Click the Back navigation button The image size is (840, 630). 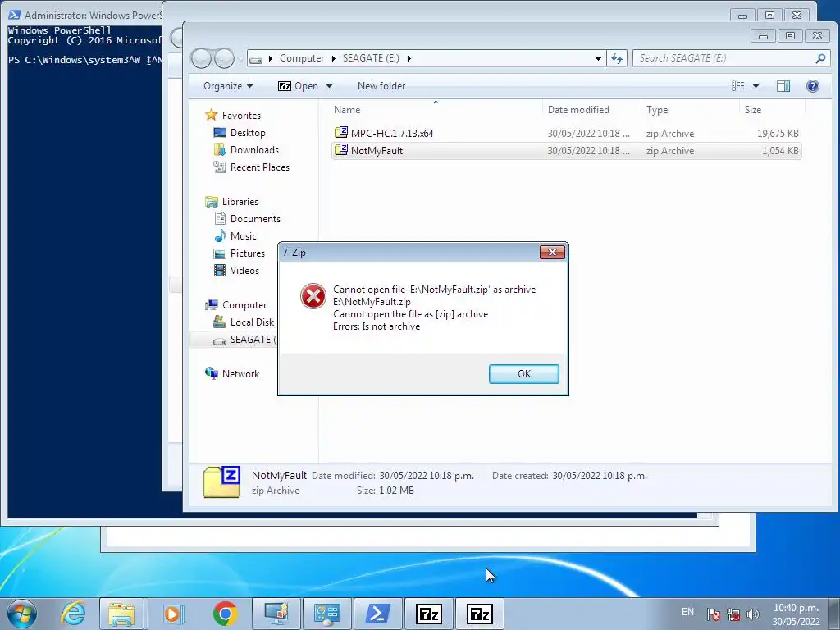click(x=202, y=58)
